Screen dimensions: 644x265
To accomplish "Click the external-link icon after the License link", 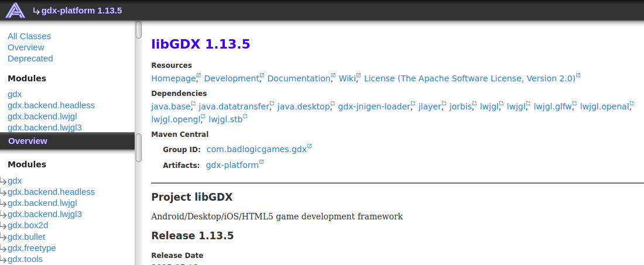I will coord(578,75).
